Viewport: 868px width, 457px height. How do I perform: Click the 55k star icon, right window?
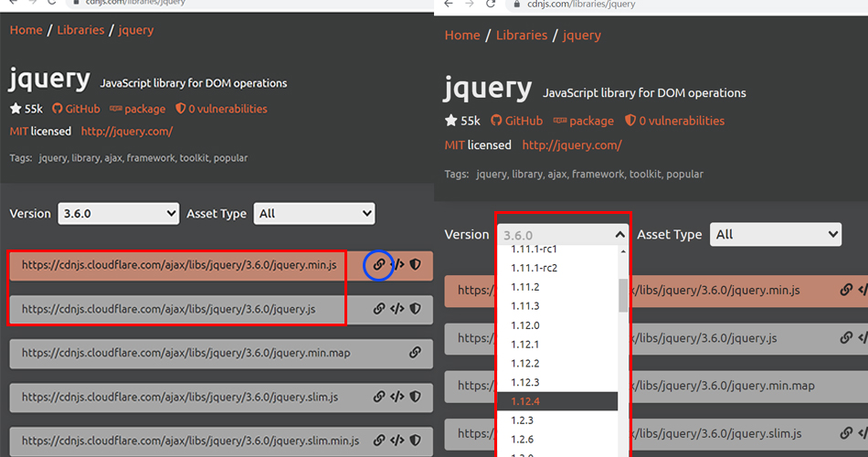(x=451, y=121)
